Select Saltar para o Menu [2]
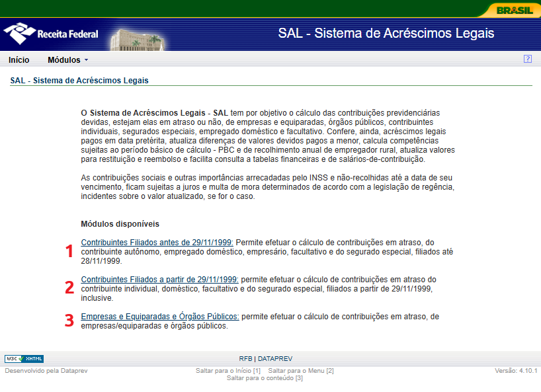The height and width of the screenshot is (392, 541). (x=300, y=371)
